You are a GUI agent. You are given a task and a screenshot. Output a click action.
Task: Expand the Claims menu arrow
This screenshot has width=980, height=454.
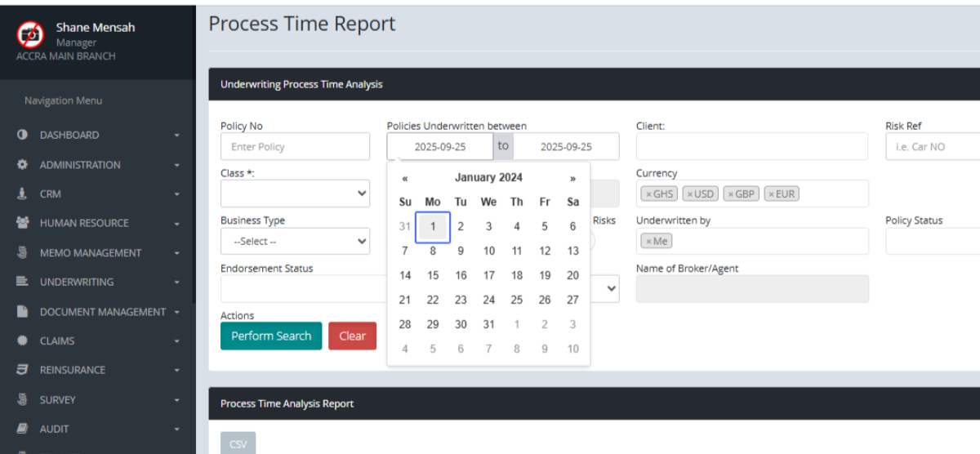coord(177,341)
